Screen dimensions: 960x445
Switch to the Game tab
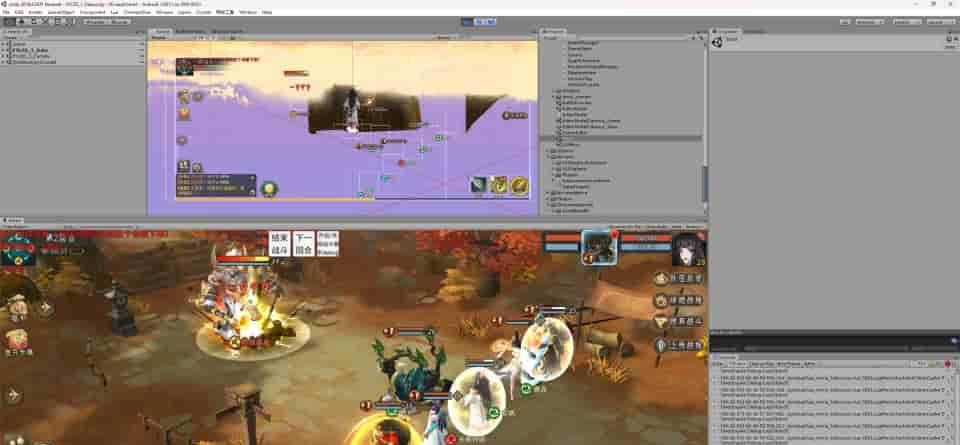point(13,220)
